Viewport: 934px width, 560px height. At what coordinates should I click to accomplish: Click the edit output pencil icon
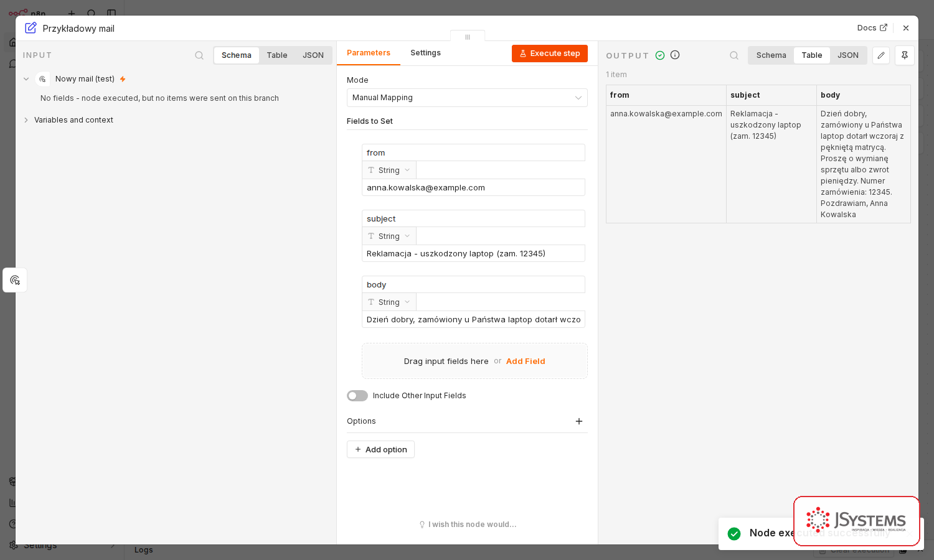pyautogui.click(x=881, y=55)
